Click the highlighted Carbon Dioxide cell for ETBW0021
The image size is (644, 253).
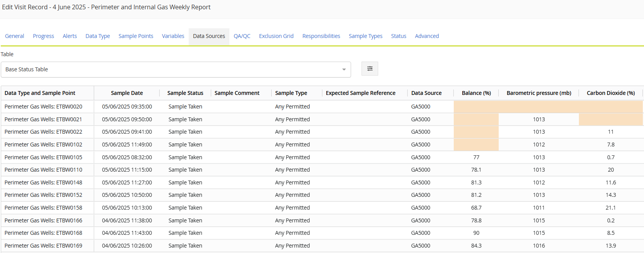point(610,119)
